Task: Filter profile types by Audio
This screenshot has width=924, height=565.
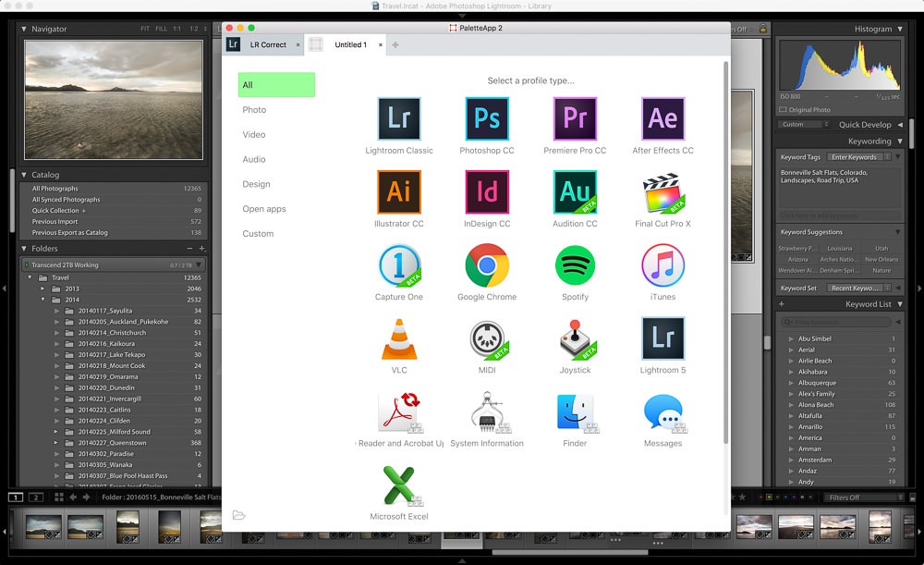Action: click(x=254, y=159)
